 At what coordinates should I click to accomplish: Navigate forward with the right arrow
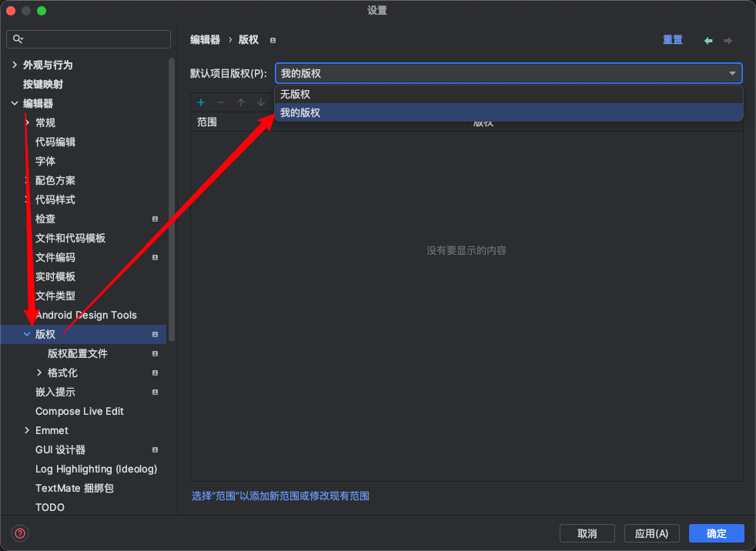point(728,41)
